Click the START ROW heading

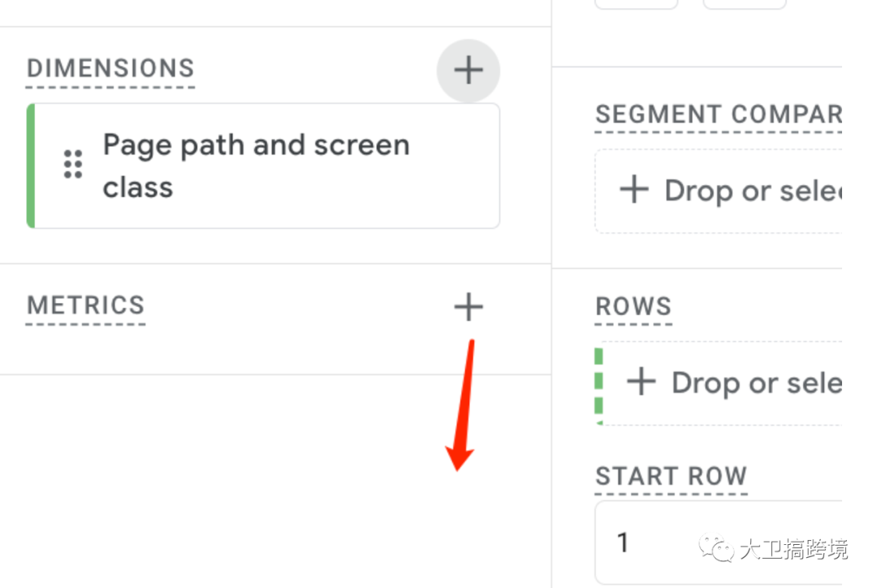tap(671, 476)
